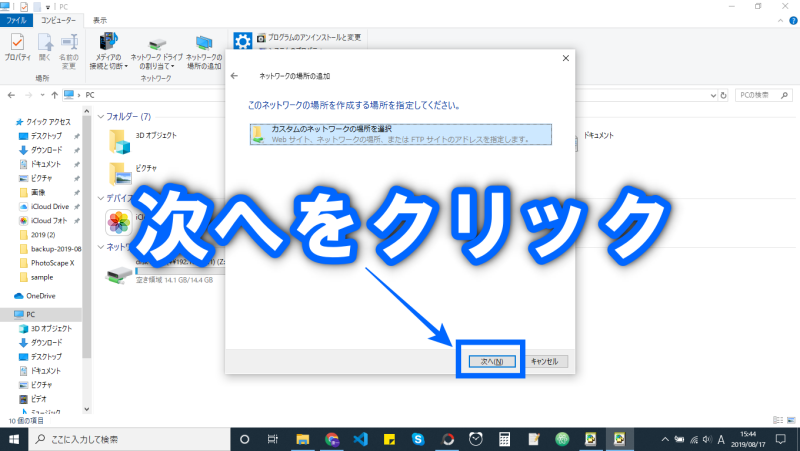This screenshot has width=800, height=451.
Task: Select OneDrive in the navigation pane
Action: (x=40, y=296)
